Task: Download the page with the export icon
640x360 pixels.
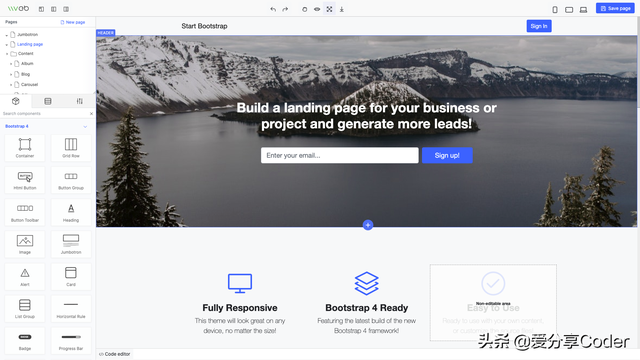Action: tap(342, 9)
